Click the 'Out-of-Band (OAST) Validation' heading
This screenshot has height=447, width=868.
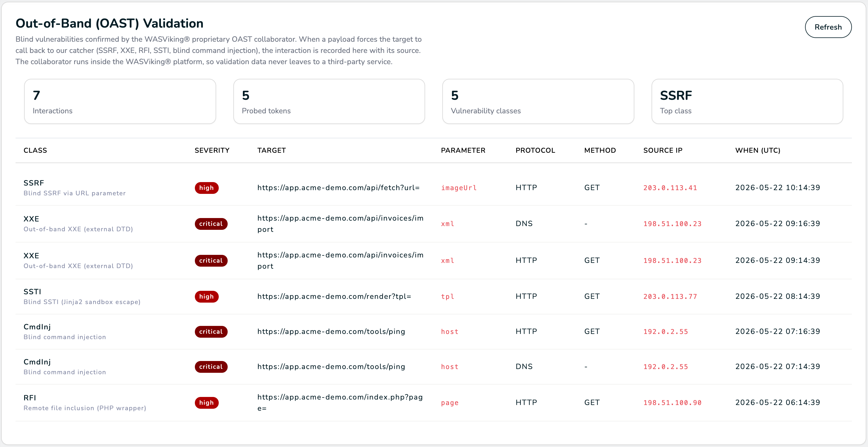coord(110,24)
